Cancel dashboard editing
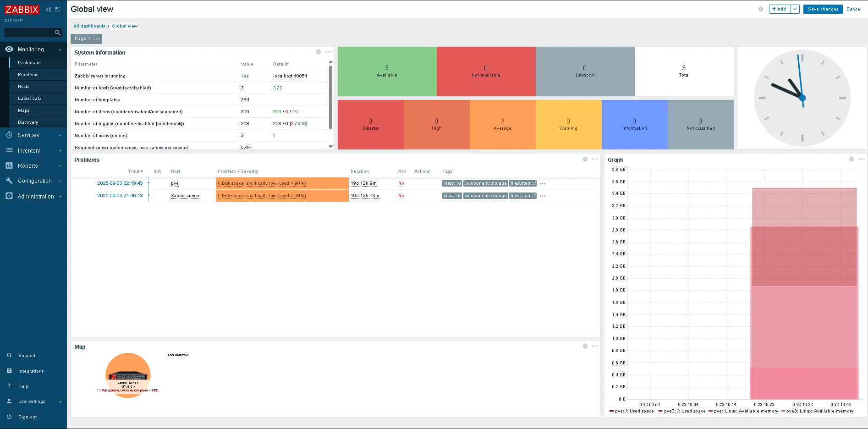Screen dimensions: 868x429 coord(854,9)
